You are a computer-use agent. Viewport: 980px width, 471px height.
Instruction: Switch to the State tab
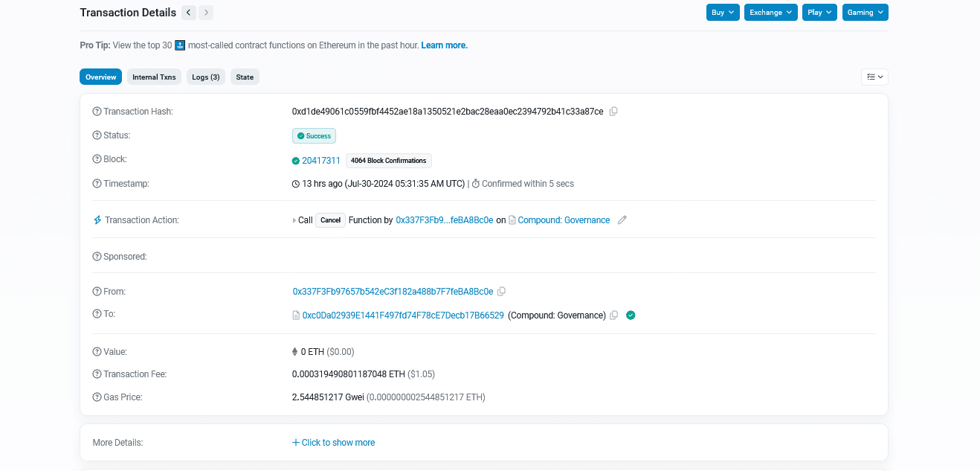click(x=245, y=77)
